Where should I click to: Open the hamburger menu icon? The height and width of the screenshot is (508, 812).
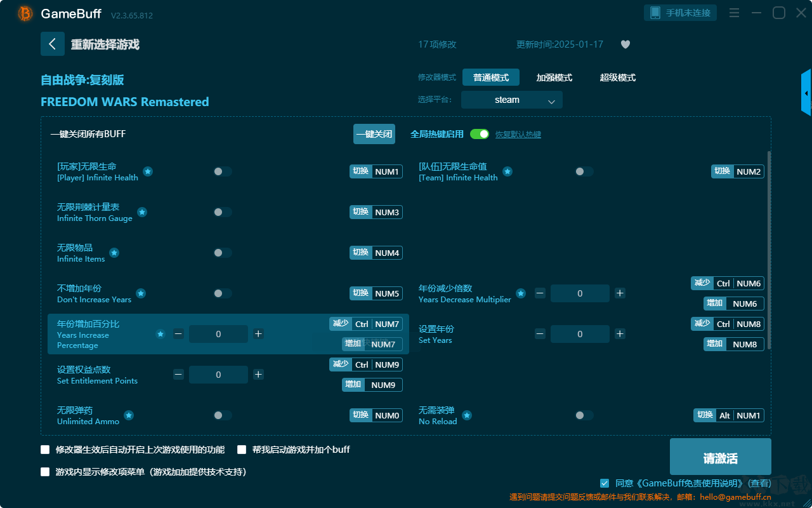[734, 13]
